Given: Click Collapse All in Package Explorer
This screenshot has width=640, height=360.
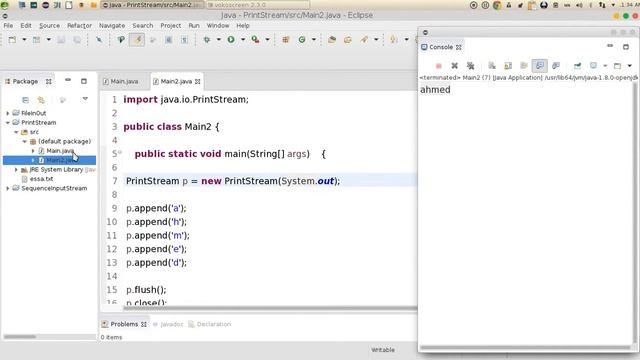Looking at the screenshot, I should pos(25,100).
